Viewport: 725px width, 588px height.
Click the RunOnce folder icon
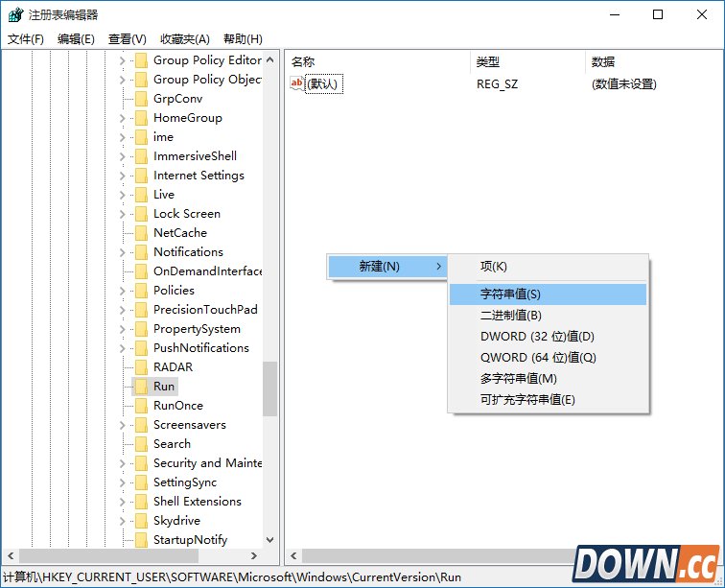141,406
